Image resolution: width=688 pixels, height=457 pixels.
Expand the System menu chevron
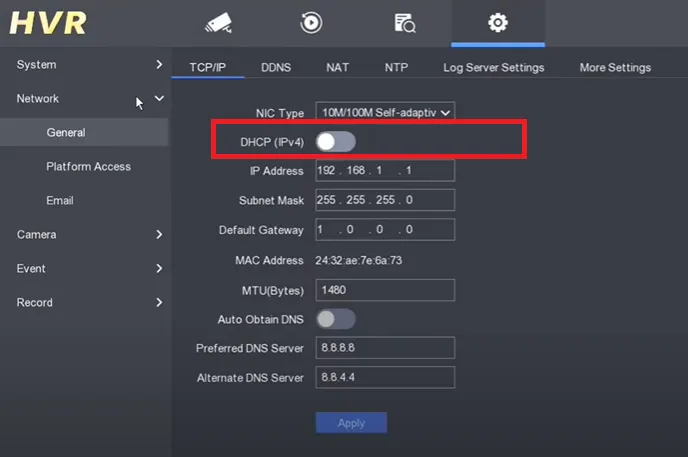[159, 64]
